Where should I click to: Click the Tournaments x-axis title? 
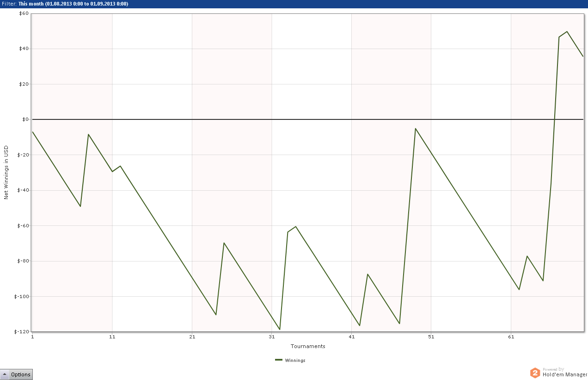[x=308, y=346]
